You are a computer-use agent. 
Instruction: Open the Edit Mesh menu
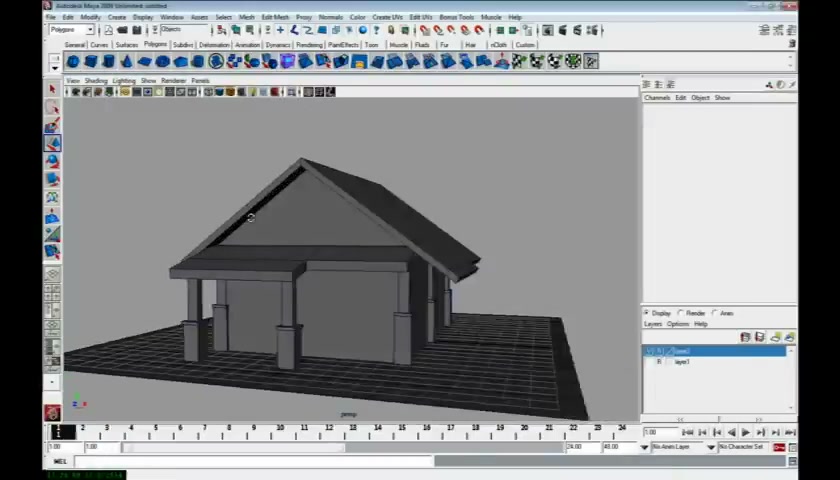click(275, 17)
